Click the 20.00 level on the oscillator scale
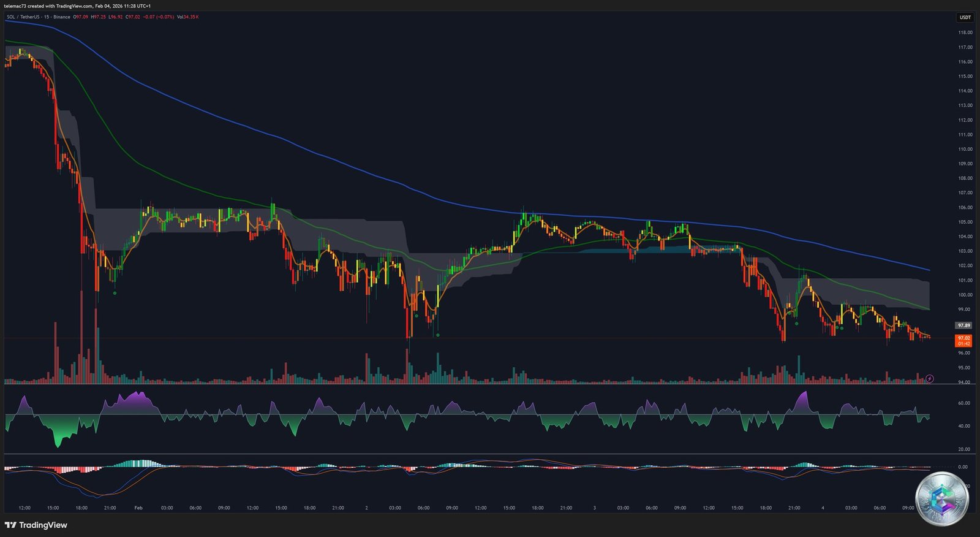Viewport: 980px width, 537px height. click(964, 449)
